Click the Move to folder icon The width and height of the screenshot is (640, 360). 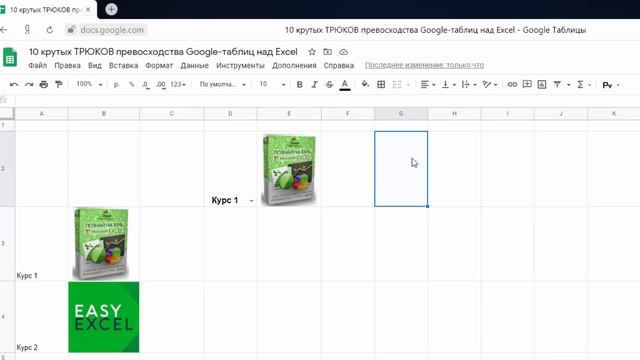[327, 52]
